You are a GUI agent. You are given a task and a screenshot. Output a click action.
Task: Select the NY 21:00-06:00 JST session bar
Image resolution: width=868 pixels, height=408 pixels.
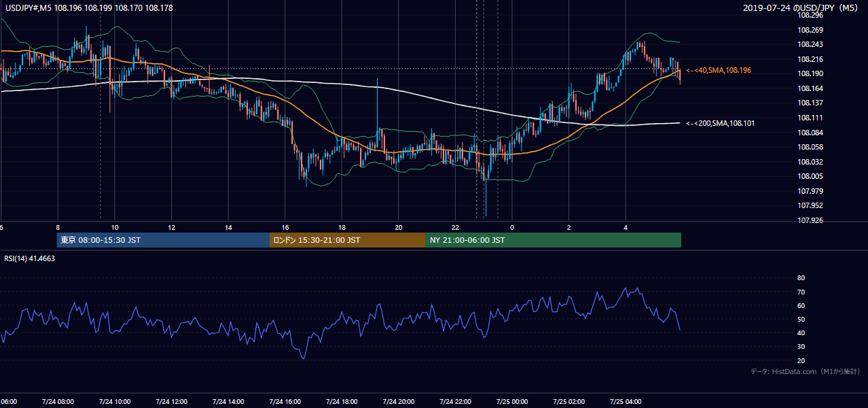(554, 240)
